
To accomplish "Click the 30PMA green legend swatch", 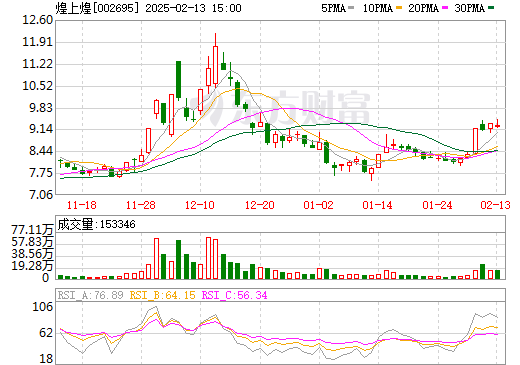I will click(x=491, y=8).
